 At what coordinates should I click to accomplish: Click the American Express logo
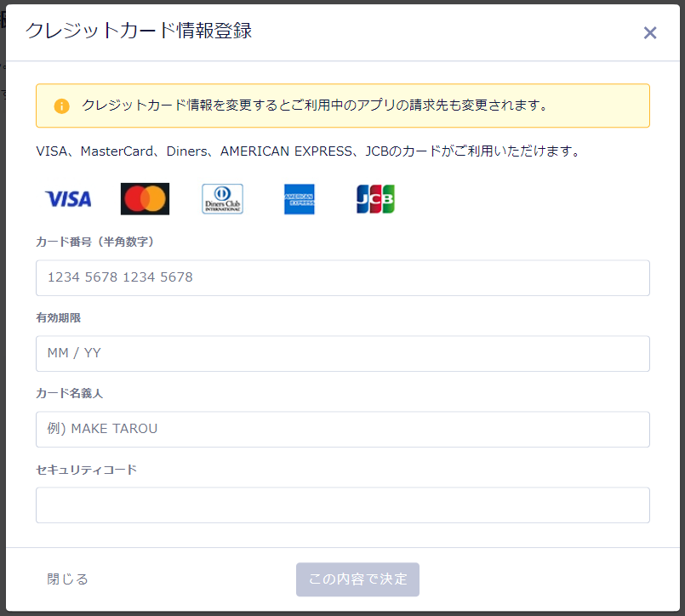(300, 199)
